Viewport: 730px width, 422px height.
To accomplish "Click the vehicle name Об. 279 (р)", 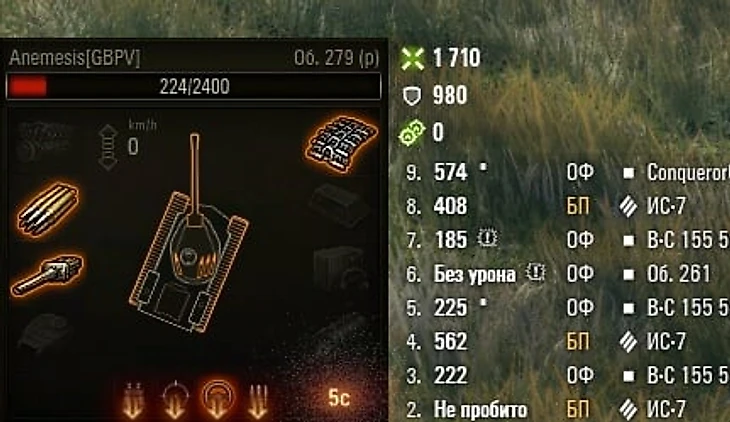I will coord(337,58).
